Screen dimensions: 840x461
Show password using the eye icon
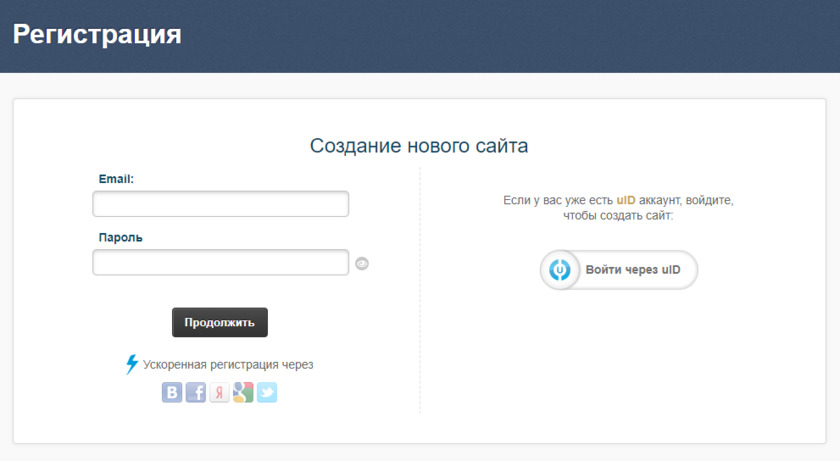[362, 264]
